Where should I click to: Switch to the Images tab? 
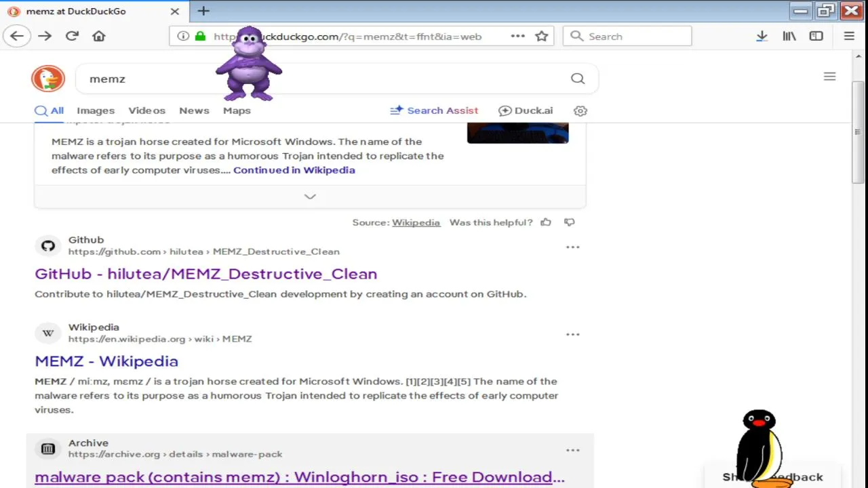click(96, 110)
